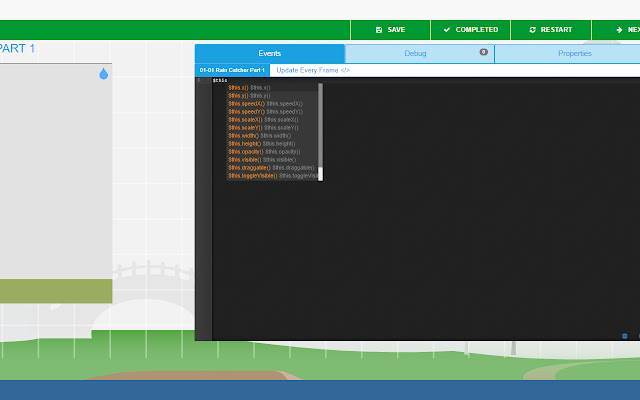Choose $this.y() from the autocomplete list
This screenshot has width=640, height=400.
pos(272,96)
